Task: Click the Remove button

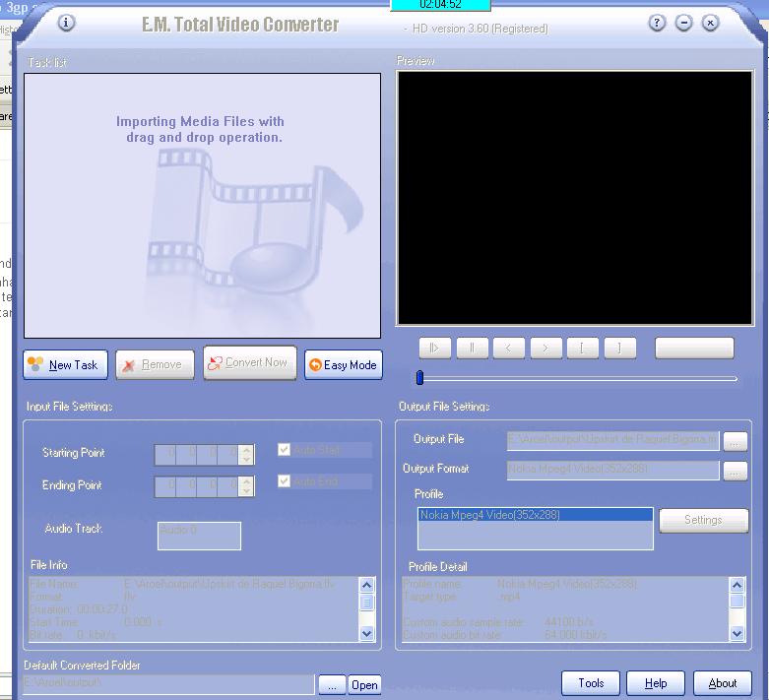Action: [x=155, y=364]
